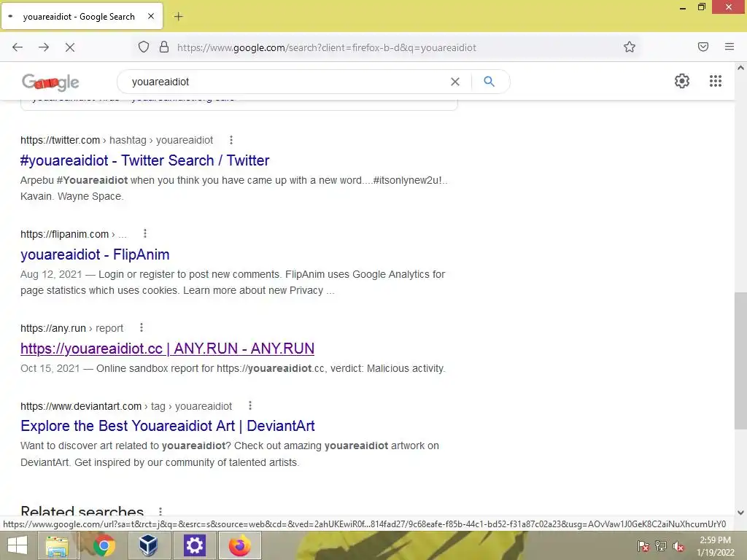Open #youareaidiot Twitter Search result
The width and height of the screenshot is (747, 560).
(145, 160)
